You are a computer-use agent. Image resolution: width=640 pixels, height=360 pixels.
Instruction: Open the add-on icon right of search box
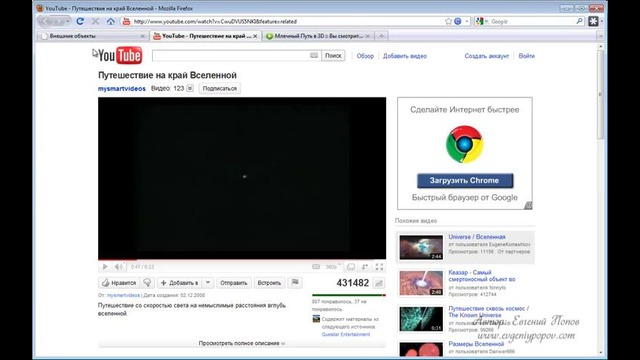593,21
